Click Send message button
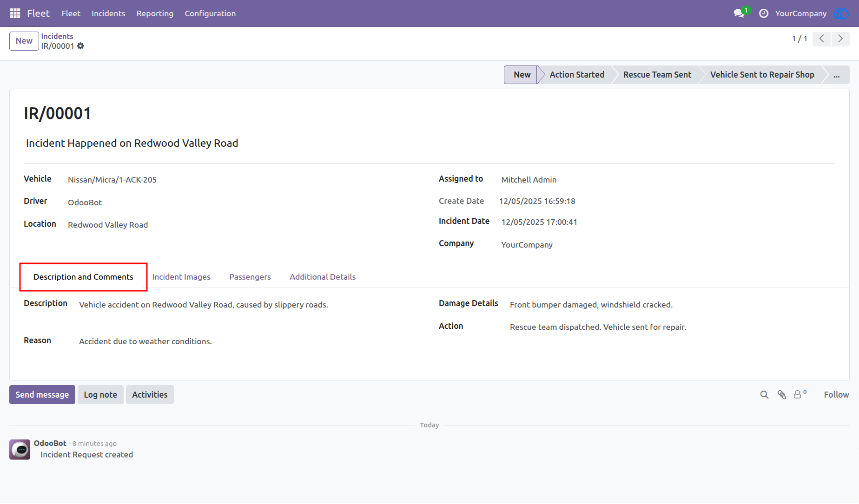 (42, 395)
